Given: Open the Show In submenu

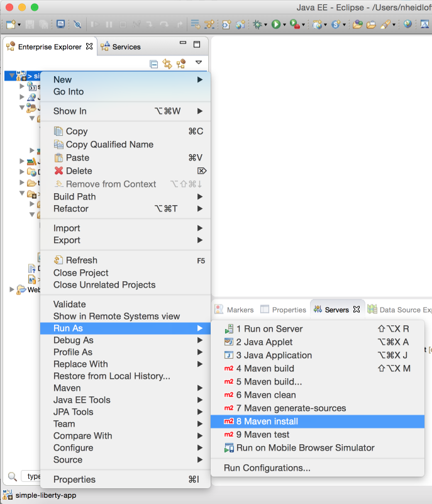Looking at the screenshot, I should (126, 111).
